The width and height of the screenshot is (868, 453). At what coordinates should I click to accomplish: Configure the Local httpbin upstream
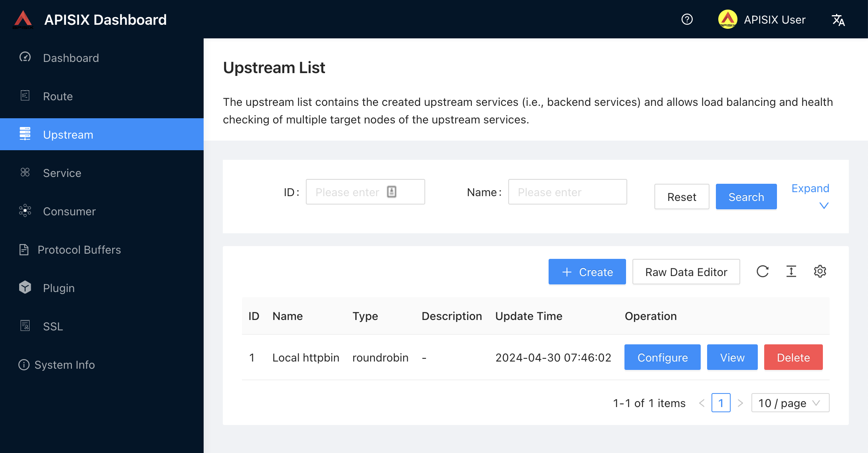662,357
